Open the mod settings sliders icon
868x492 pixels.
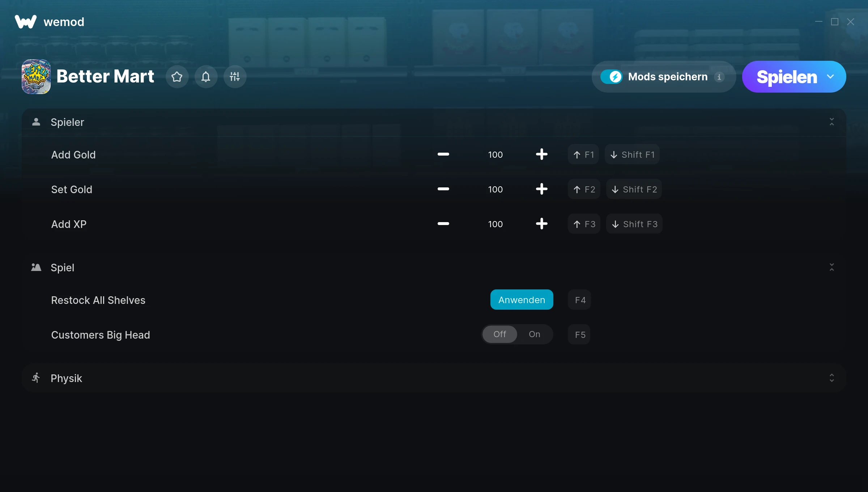click(x=235, y=77)
